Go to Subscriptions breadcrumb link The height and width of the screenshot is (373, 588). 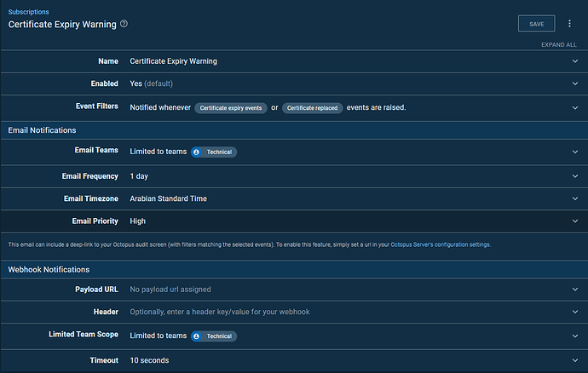tap(28, 12)
